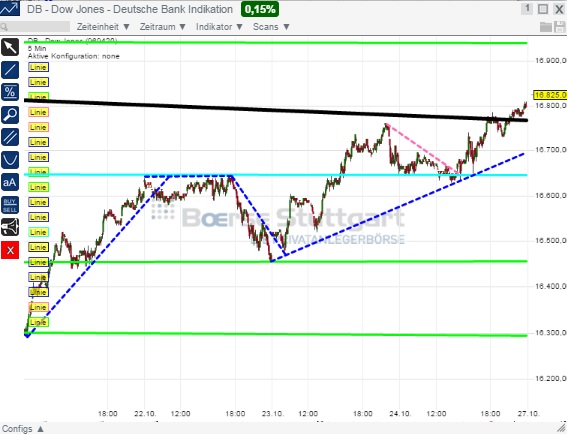Image resolution: width=567 pixels, height=434 pixels.
Task: Open the Zeiteinheit dropdown menu
Action: coord(103,27)
